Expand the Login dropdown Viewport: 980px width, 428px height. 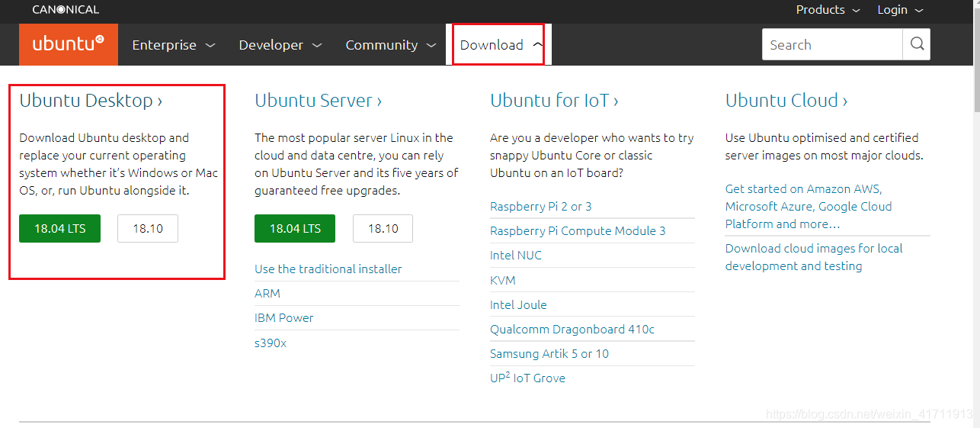click(900, 10)
